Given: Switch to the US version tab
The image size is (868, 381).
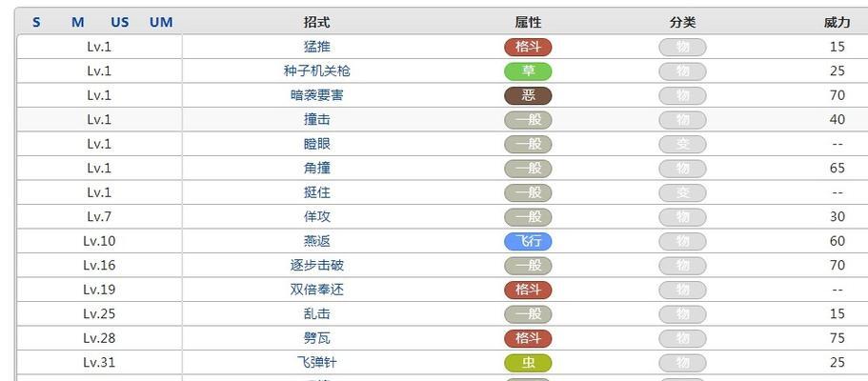Looking at the screenshot, I should (x=119, y=23).
